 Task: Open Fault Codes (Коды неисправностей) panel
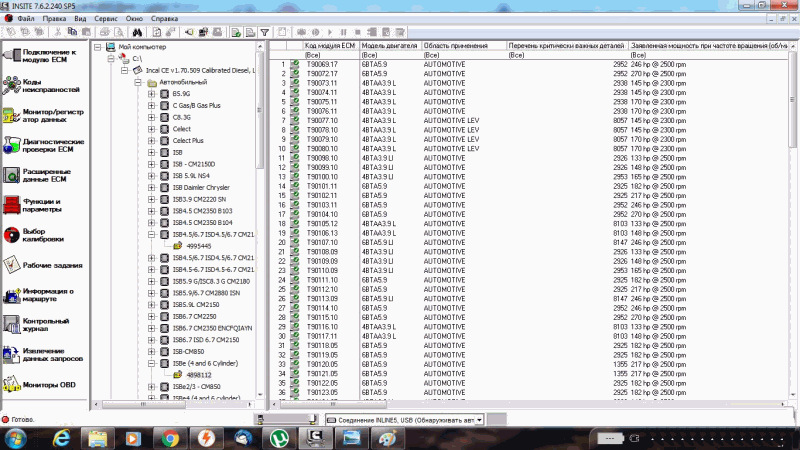click(42, 85)
